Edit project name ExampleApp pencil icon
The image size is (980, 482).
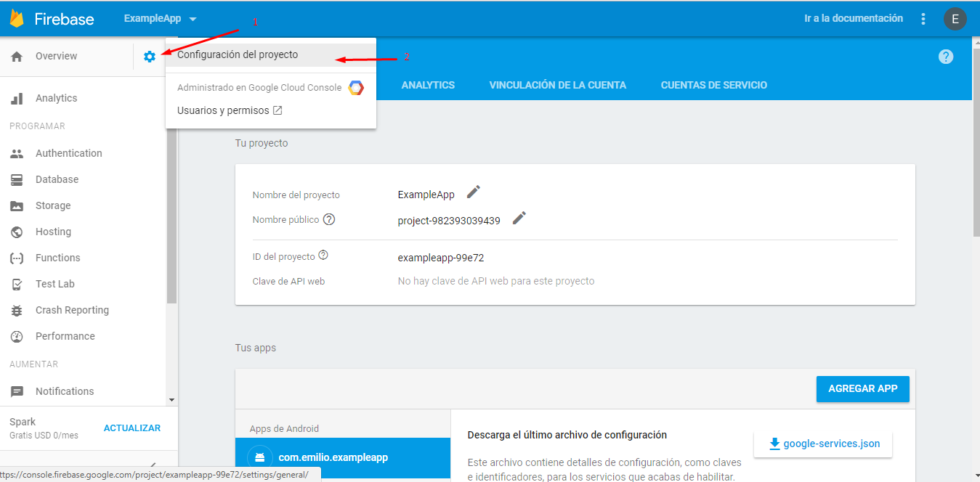474,192
